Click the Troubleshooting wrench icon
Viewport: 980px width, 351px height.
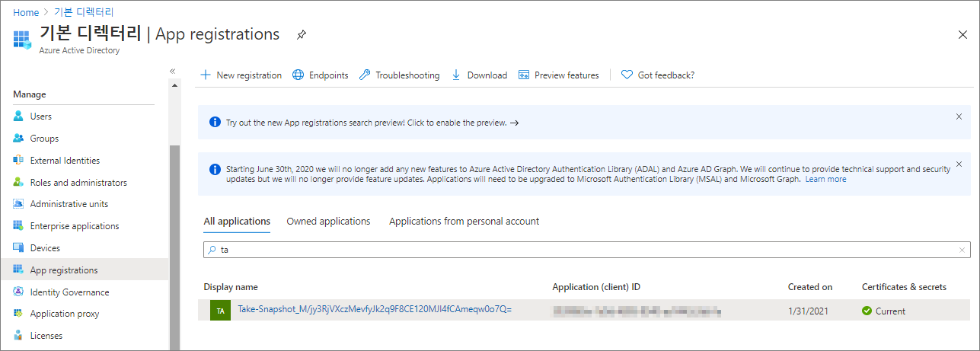pos(364,75)
